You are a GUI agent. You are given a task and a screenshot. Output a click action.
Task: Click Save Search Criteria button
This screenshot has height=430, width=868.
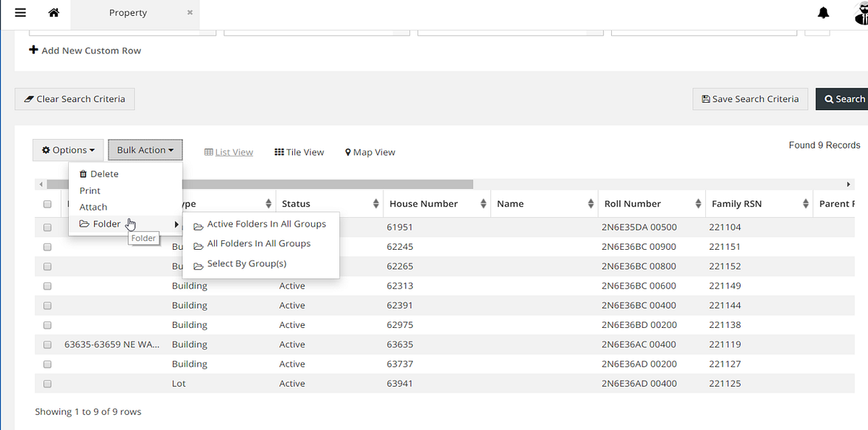[x=750, y=99]
